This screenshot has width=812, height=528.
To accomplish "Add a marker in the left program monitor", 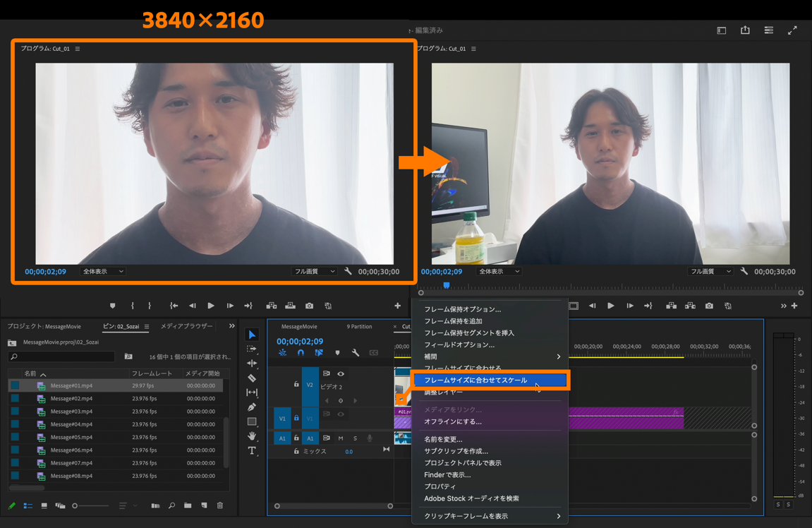I will click(x=112, y=306).
